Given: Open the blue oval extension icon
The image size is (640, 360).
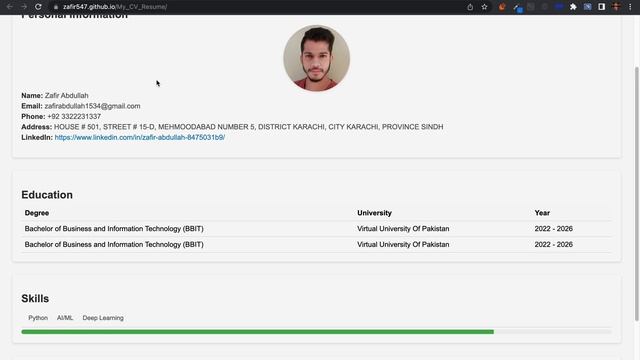Looking at the screenshot, I should coord(559,7).
